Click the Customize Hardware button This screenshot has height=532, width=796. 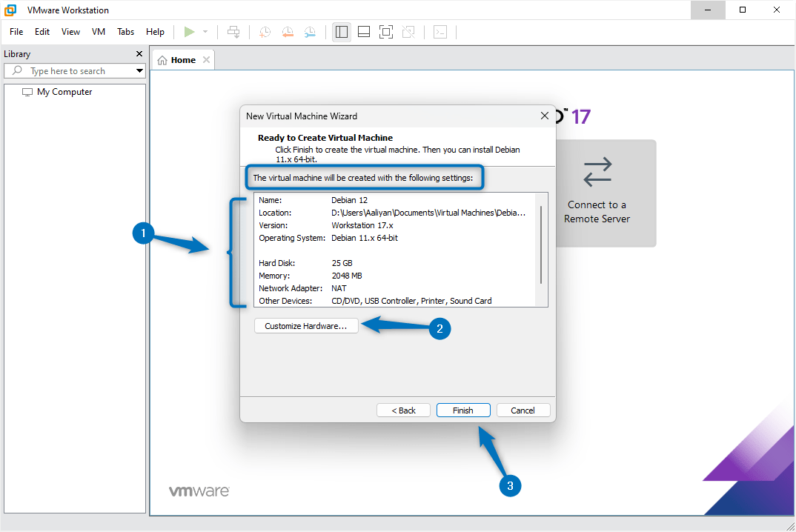point(305,325)
